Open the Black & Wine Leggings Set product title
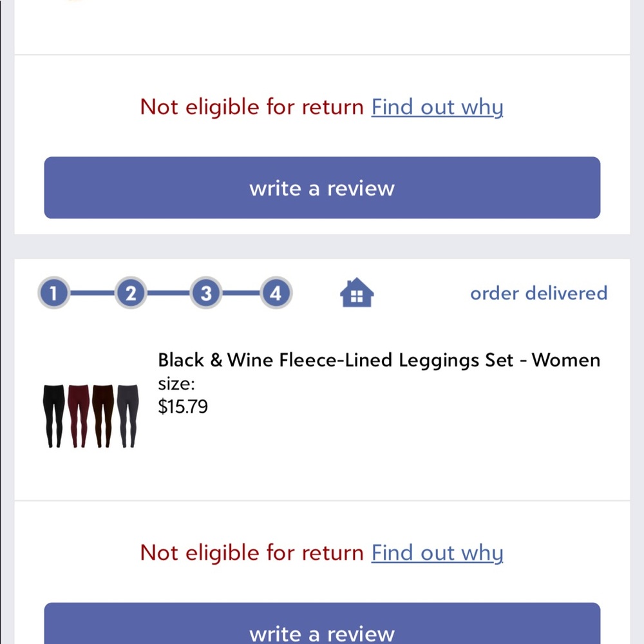Screen dimensions: 644x644 click(x=379, y=360)
